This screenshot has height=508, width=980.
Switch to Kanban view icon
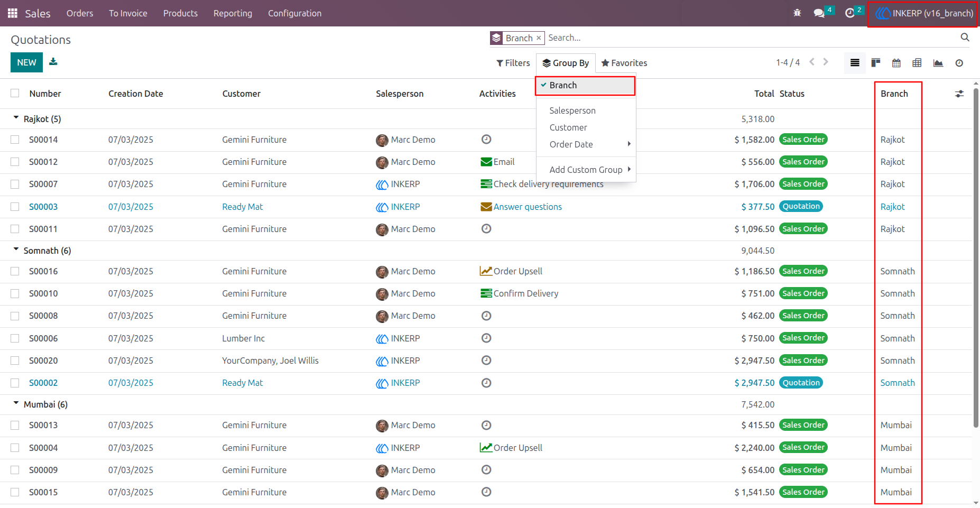coord(876,63)
